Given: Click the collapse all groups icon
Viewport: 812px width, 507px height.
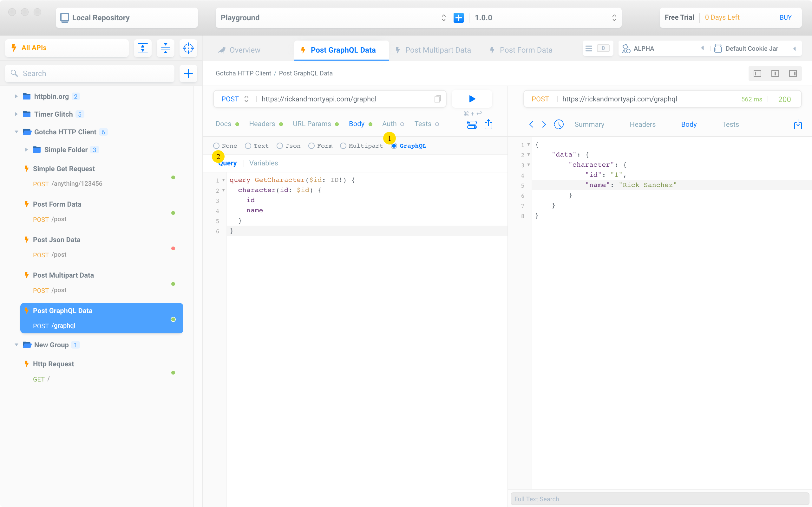Looking at the screenshot, I should [166, 48].
